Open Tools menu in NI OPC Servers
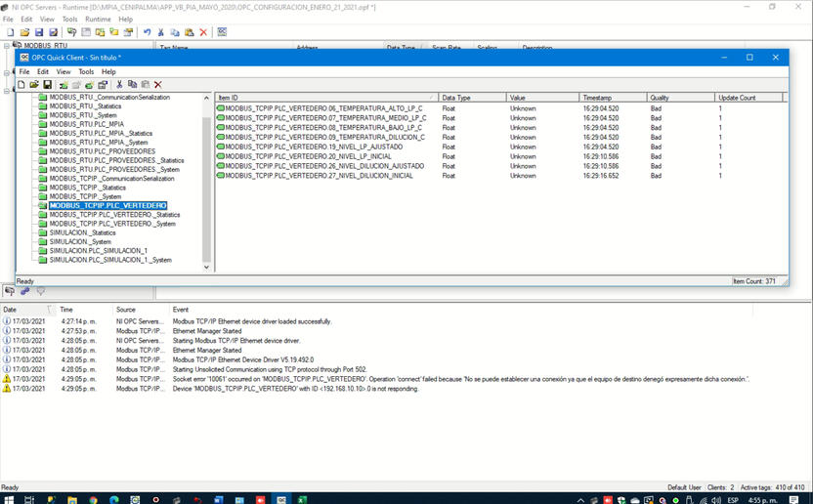This screenshot has width=813, height=504. click(x=70, y=20)
